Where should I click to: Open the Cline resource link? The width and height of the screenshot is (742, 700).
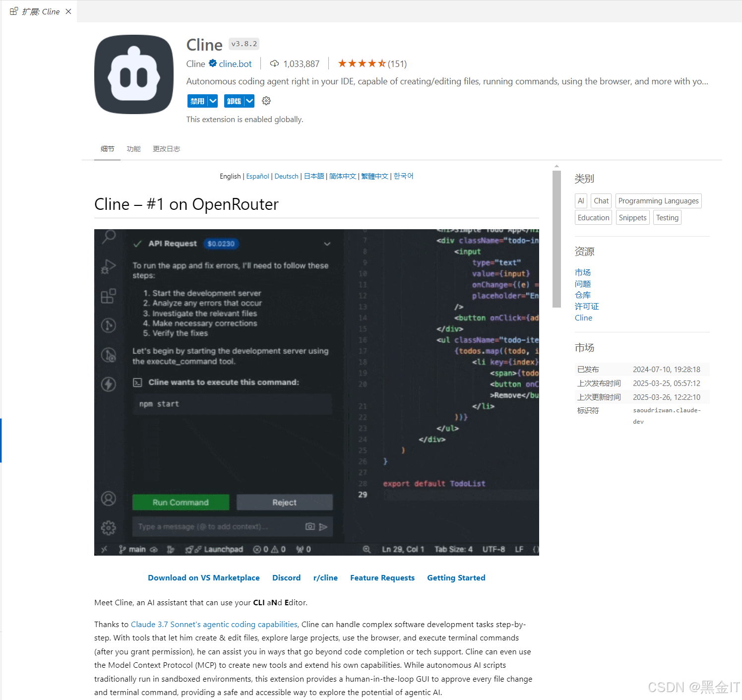click(583, 318)
